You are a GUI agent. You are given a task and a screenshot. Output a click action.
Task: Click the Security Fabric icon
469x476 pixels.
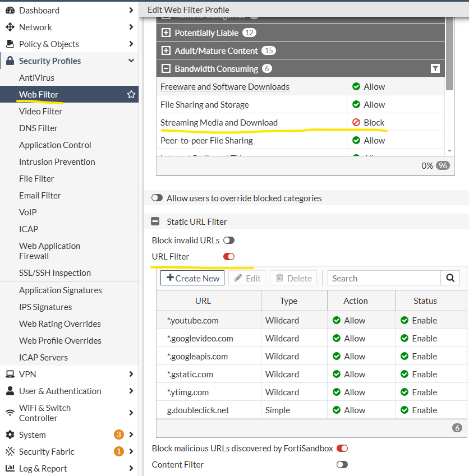click(10, 451)
